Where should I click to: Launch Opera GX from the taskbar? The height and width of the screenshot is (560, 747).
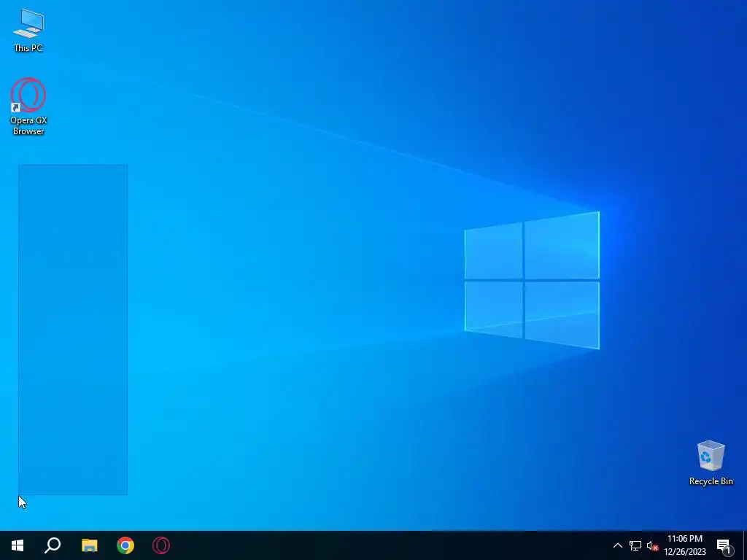[161, 545]
